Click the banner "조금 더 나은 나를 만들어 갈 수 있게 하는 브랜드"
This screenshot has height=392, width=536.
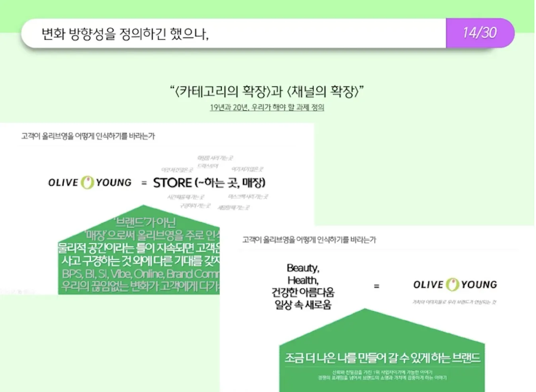coord(383,358)
